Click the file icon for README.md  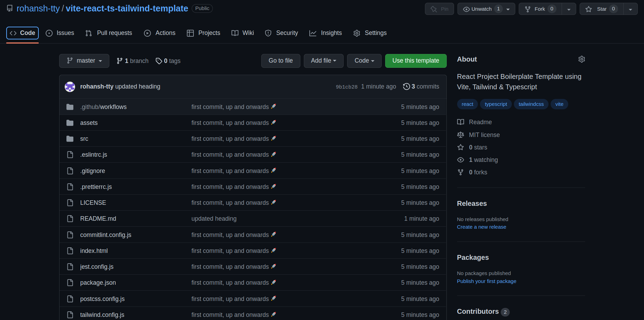tap(70, 219)
